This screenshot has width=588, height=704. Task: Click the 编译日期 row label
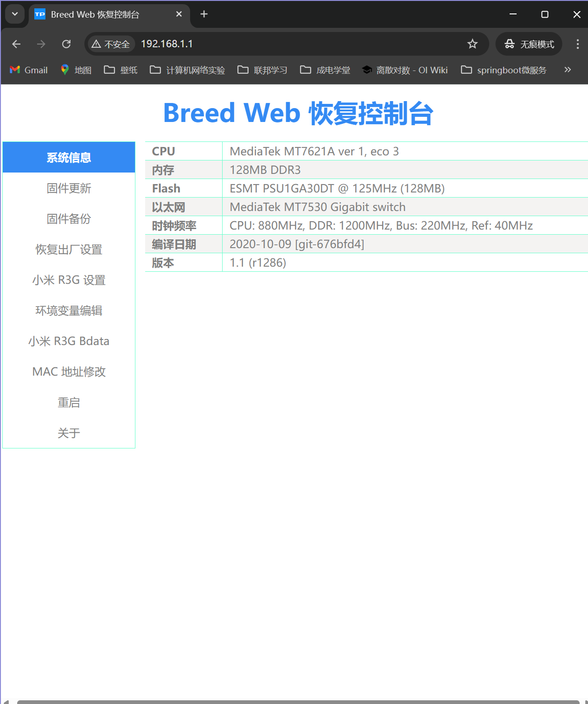pyautogui.click(x=174, y=244)
